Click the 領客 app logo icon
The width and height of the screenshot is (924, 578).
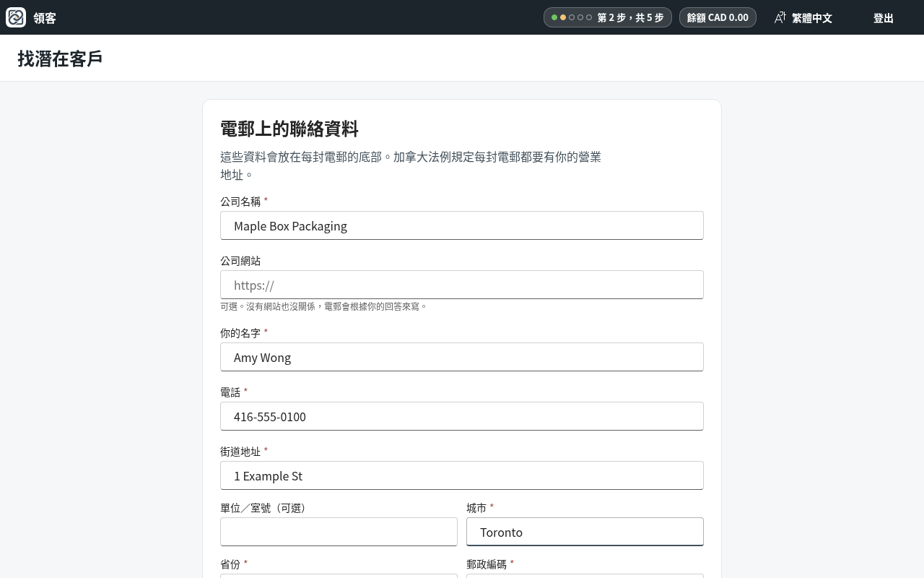pos(16,17)
